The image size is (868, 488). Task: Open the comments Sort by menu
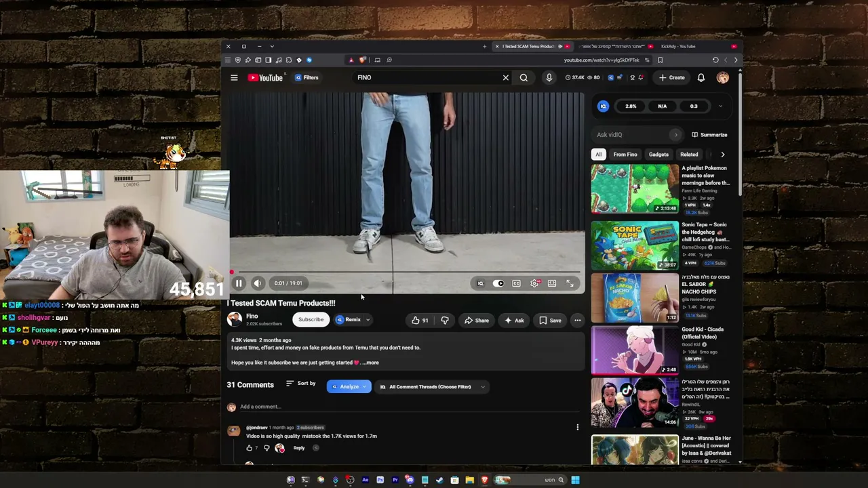300,384
